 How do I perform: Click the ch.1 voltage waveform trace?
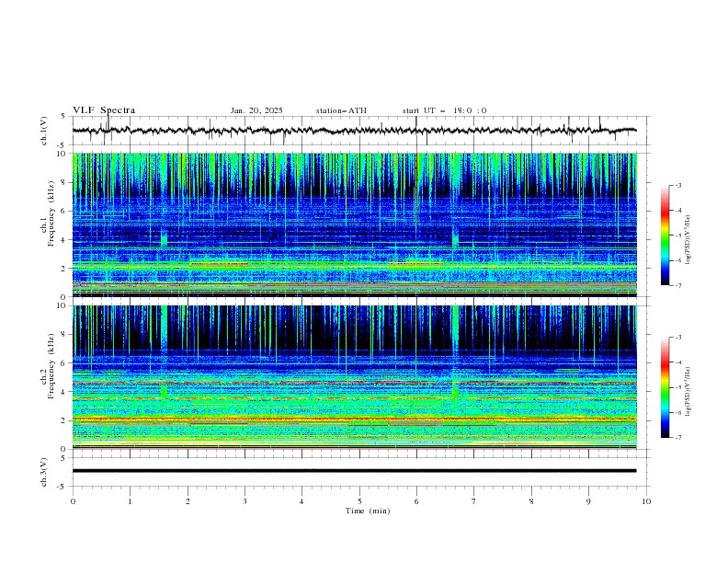[354, 131]
